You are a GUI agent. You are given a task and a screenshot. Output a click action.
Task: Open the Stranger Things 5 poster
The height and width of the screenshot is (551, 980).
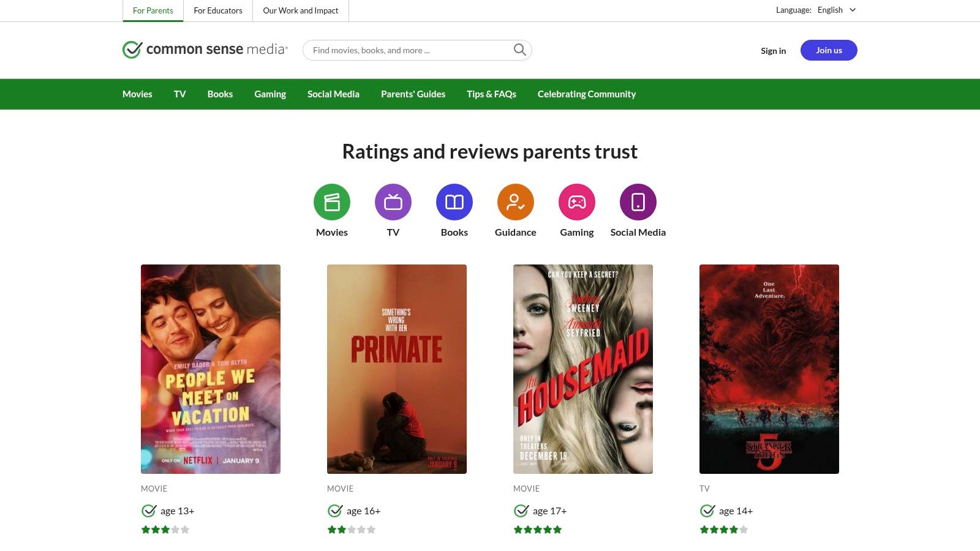pyautogui.click(x=769, y=369)
